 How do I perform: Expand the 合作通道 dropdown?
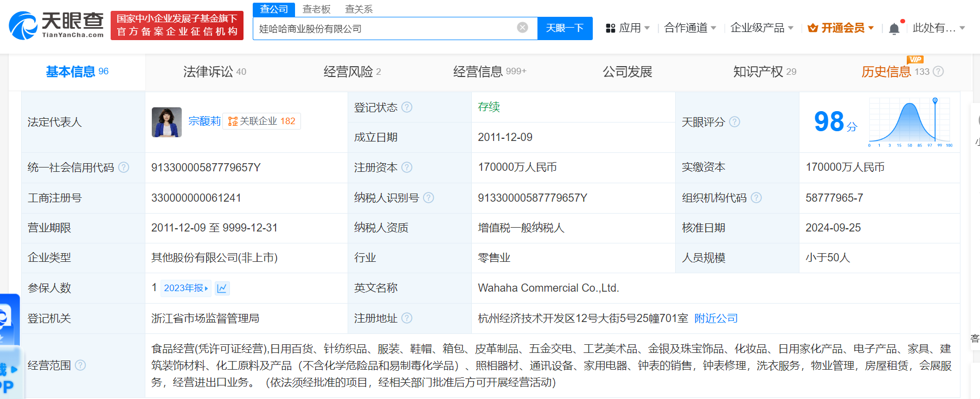713,28
